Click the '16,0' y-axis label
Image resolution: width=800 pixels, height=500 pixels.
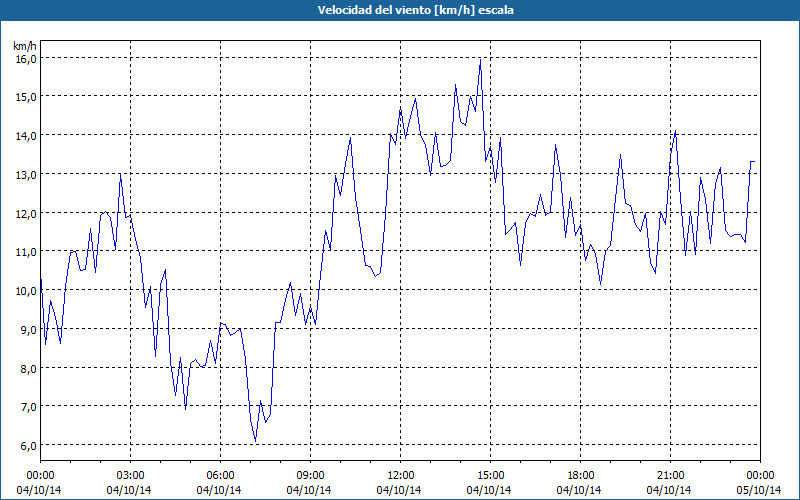26,59
